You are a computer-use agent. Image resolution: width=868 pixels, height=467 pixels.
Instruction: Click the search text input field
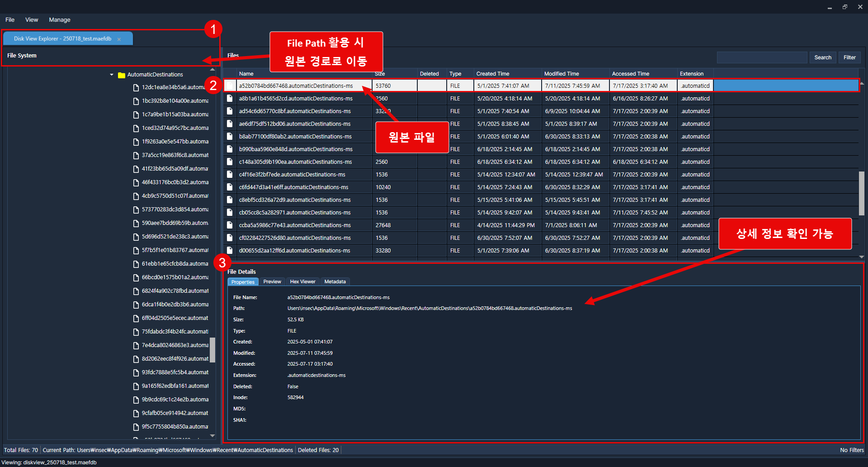click(762, 57)
